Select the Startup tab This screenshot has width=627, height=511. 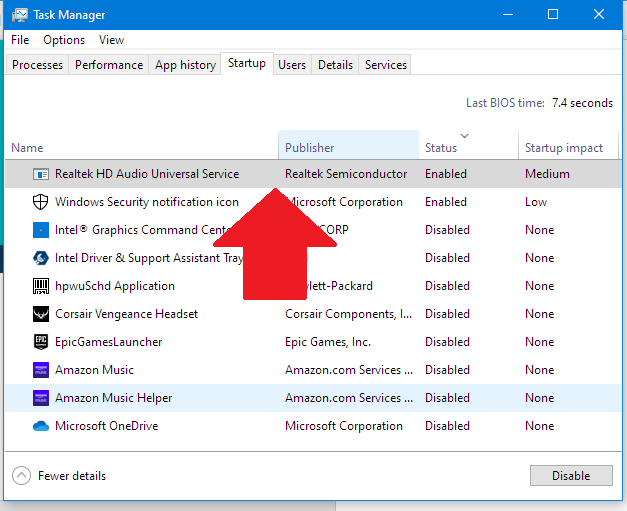(x=247, y=63)
